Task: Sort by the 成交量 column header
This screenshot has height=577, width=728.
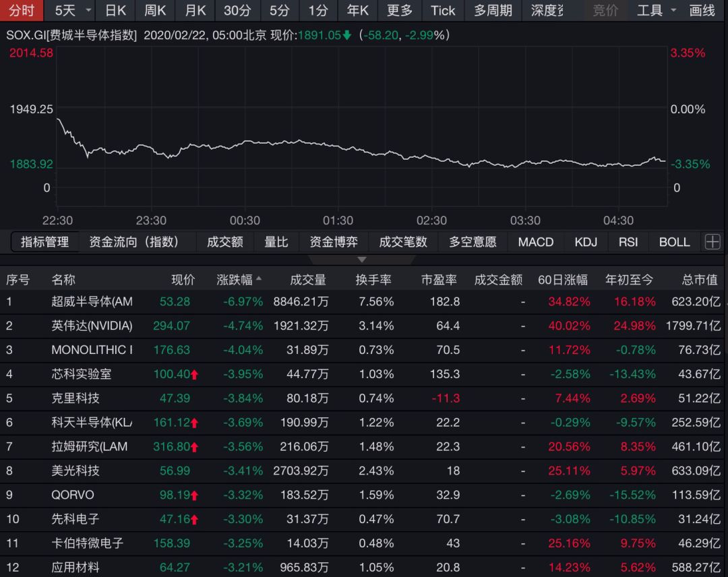Action: [308, 280]
